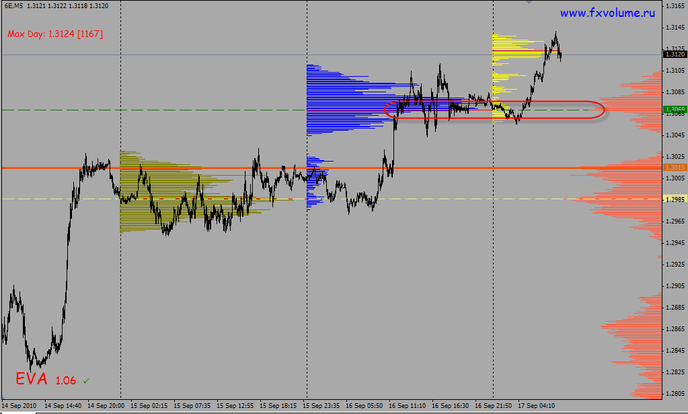The image size is (688, 414).
Task: Click price axis value 1.2865
Action: [x=675, y=329]
